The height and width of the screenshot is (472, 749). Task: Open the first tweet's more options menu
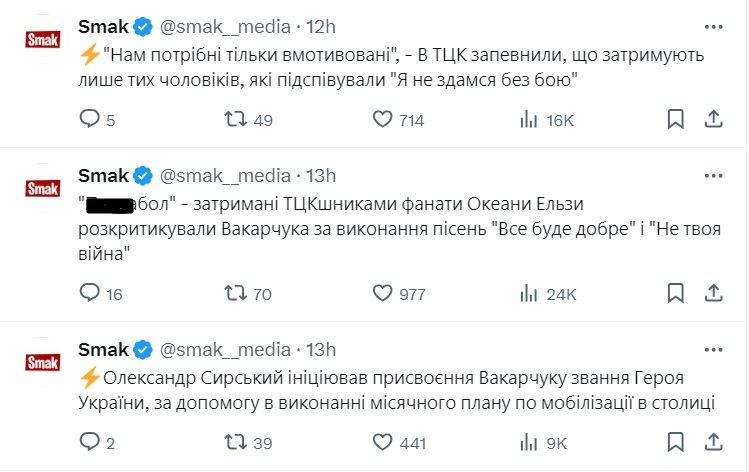pyautogui.click(x=713, y=25)
